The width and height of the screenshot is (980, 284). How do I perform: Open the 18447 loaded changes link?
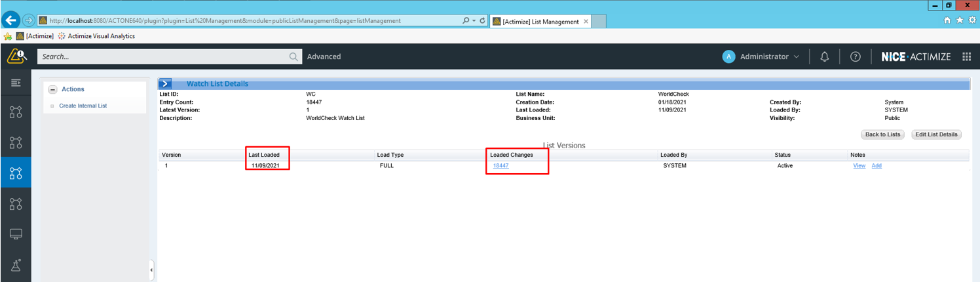[x=501, y=165]
